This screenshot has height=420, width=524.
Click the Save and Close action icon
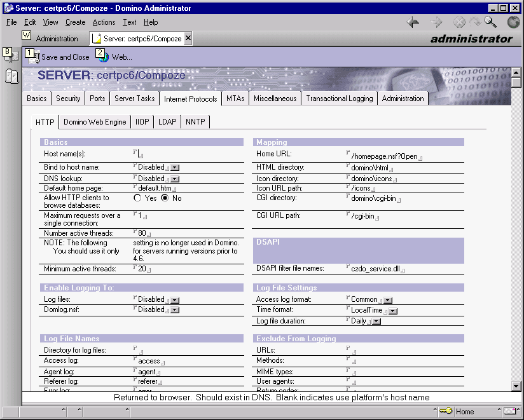click(x=34, y=57)
